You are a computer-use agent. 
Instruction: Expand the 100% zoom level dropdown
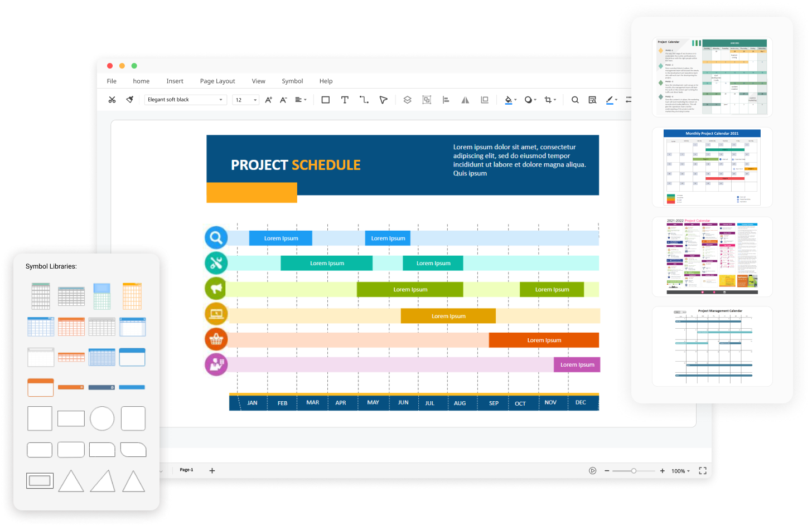click(680, 471)
